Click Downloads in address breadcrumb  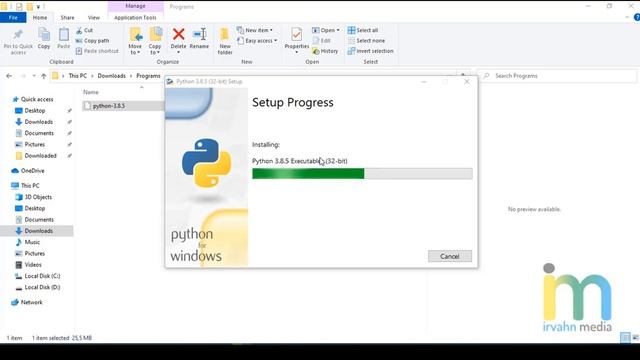coord(111,76)
